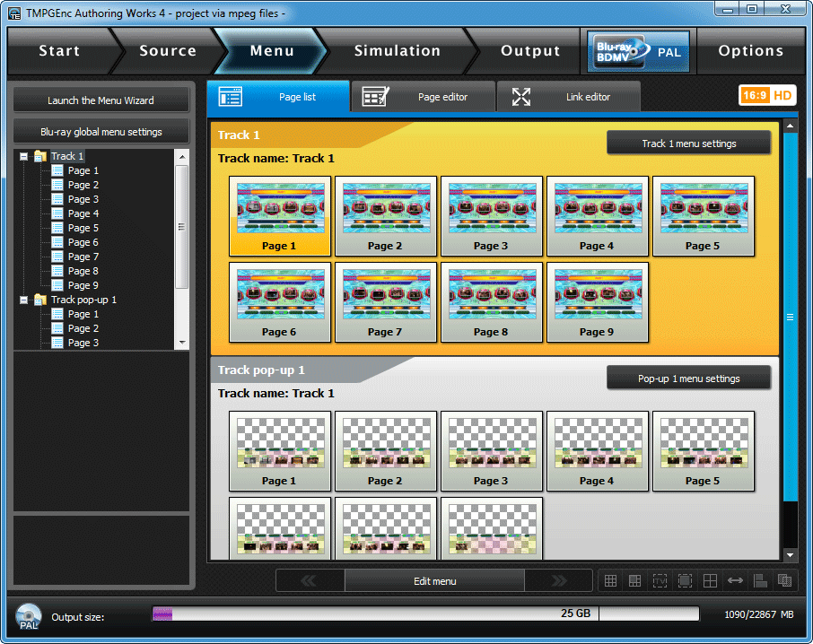Select pop-up Page 1 thumbnail
This screenshot has width=813, height=644.
click(280, 451)
